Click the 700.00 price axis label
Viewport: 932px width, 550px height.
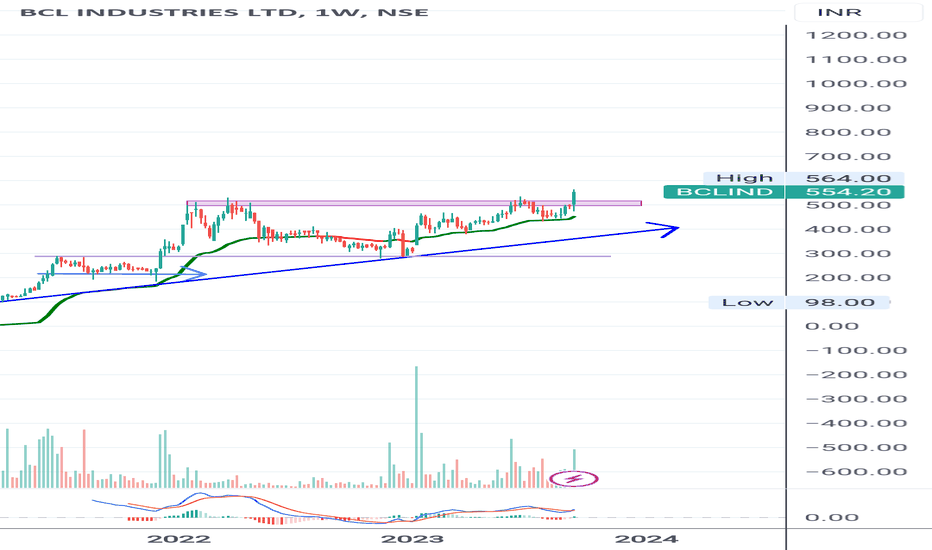click(x=848, y=157)
